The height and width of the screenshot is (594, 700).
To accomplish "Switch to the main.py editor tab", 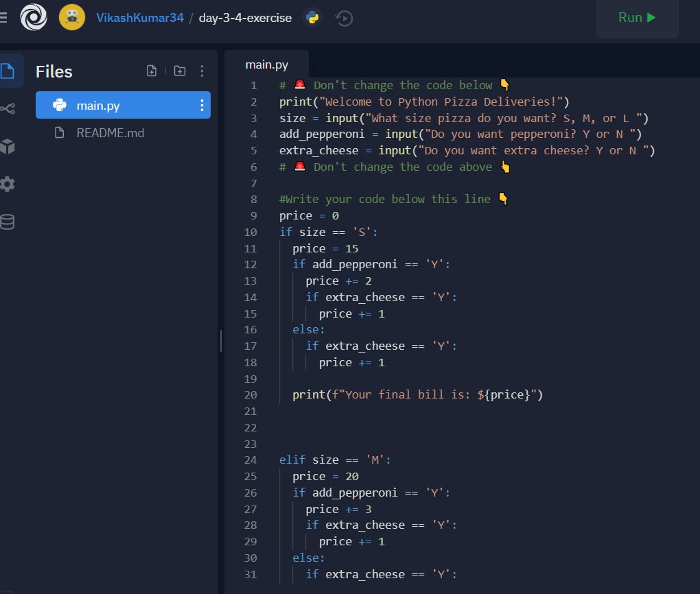I will pos(266,65).
